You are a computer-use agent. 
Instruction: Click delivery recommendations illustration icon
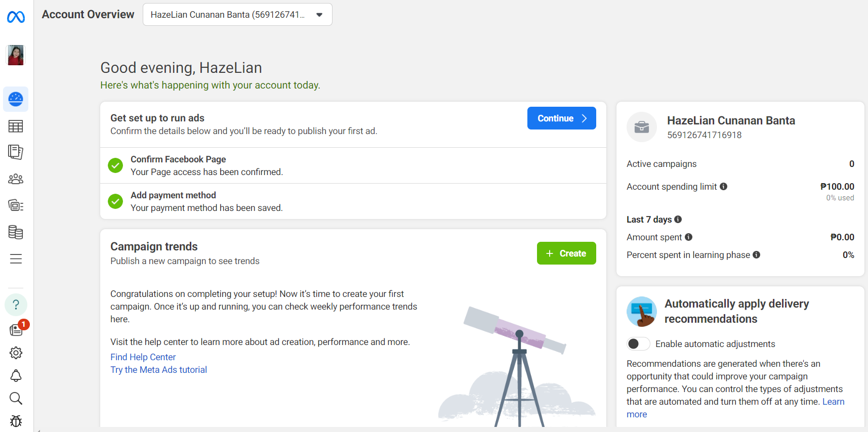642,312
